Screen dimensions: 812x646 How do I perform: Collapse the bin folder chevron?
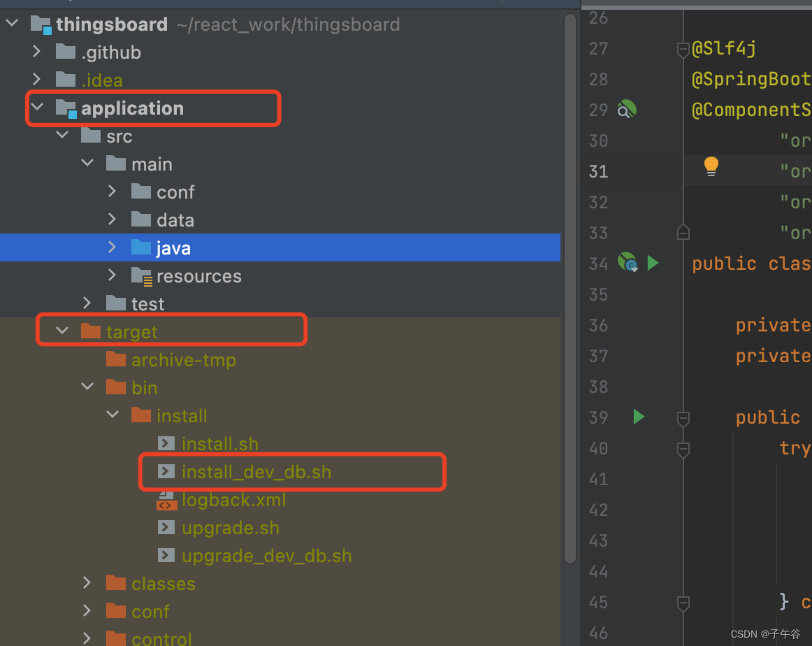click(x=87, y=387)
